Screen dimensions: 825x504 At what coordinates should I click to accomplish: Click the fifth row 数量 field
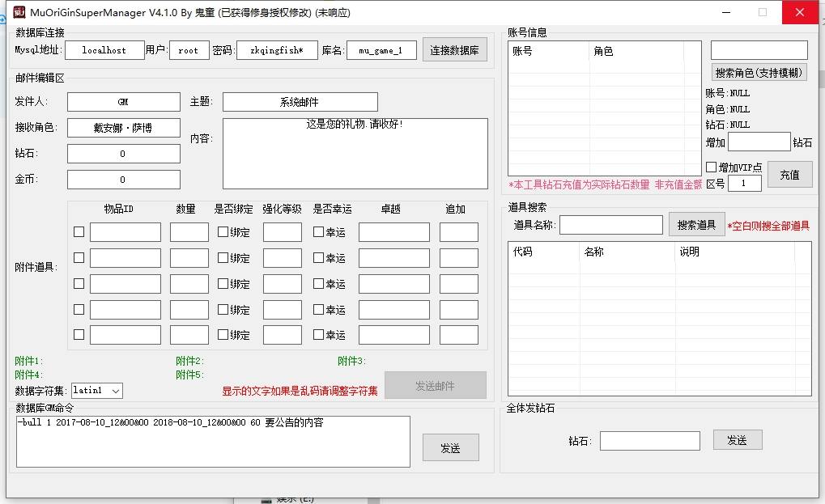(x=189, y=335)
